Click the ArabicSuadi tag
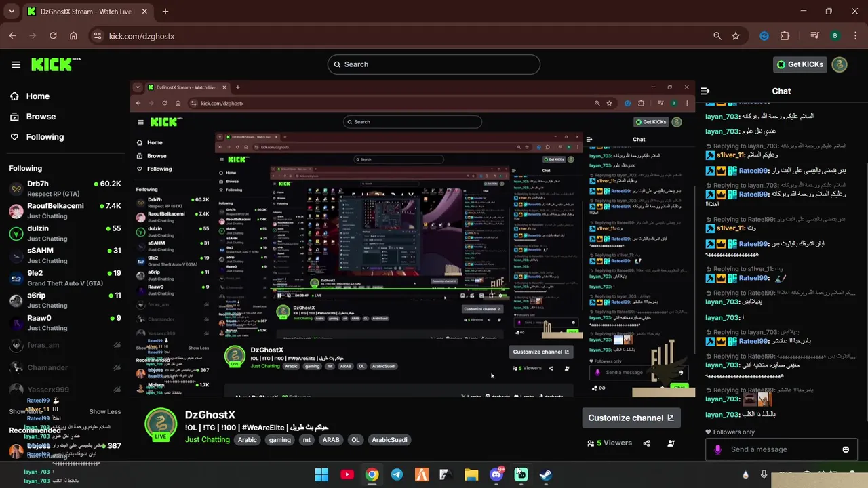Screen dimensions: 868x488 coord(390,440)
